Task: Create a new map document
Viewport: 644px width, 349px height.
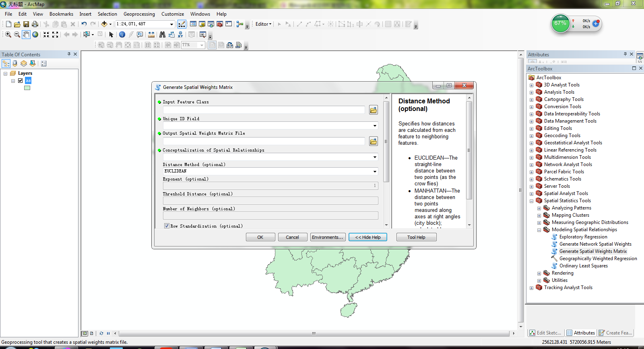Action: click(8, 24)
